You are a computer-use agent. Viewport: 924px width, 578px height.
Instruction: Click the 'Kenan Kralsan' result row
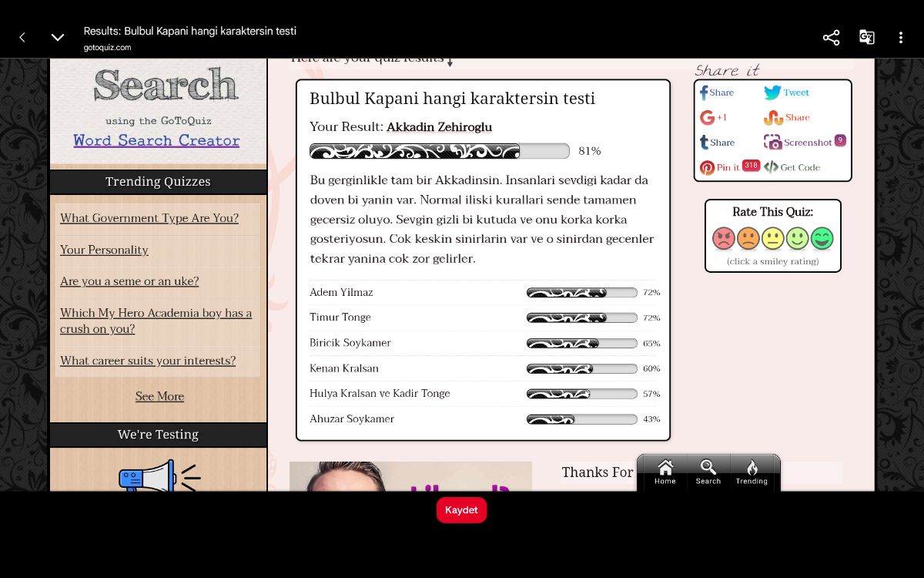pyautogui.click(x=483, y=368)
